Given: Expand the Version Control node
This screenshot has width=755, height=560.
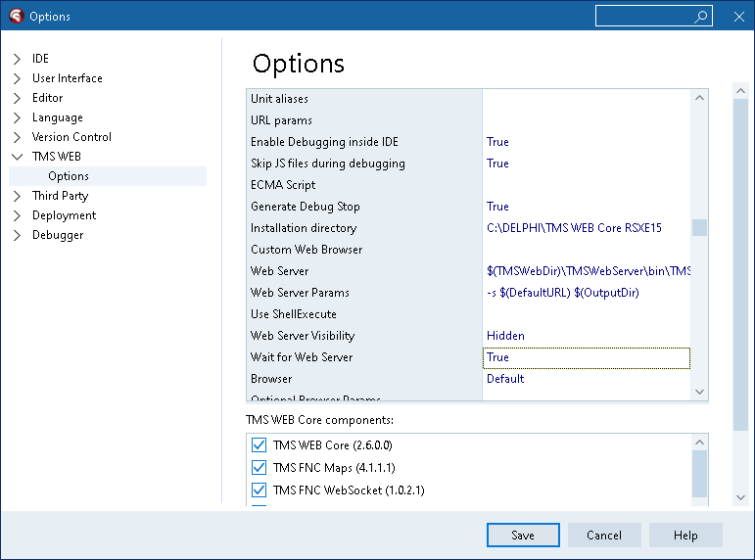Looking at the screenshot, I should pos(17,137).
